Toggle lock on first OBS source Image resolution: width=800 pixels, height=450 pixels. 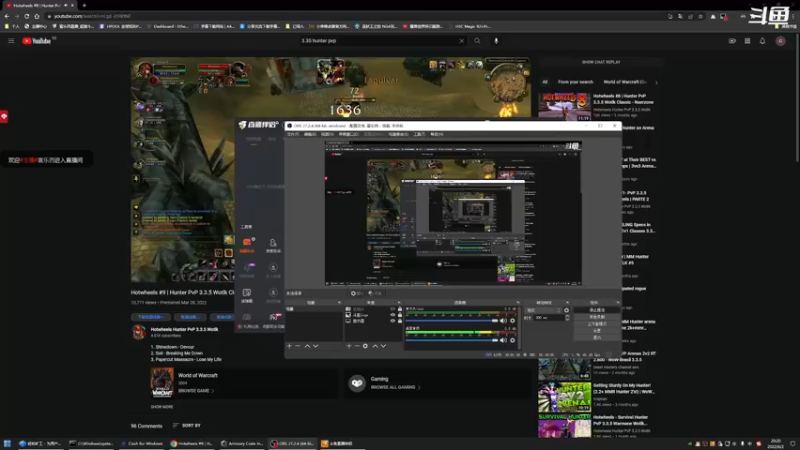399,309
